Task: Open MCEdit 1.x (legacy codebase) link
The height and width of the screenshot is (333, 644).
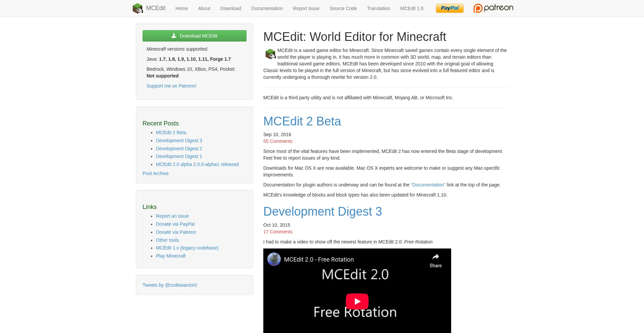Action: tap(187, 248)
